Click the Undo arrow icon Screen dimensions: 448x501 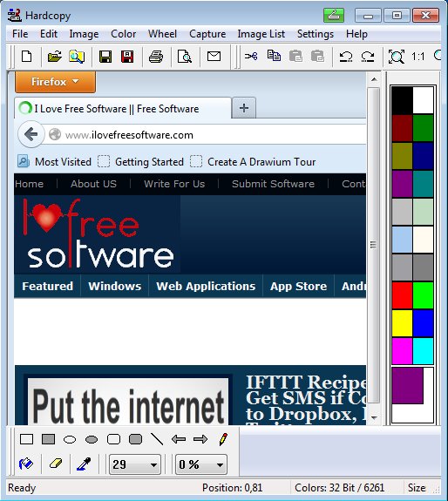click(x=346, y=57)
